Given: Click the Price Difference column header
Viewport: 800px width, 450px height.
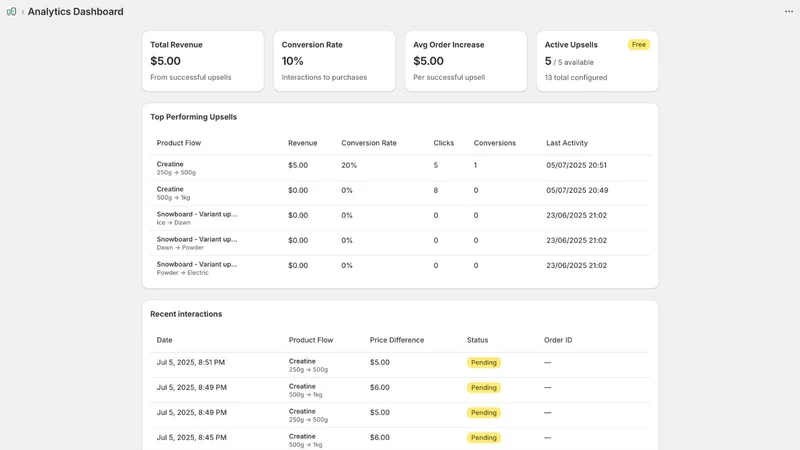Looking at the screenshot, I should click(x=397, y=340).
